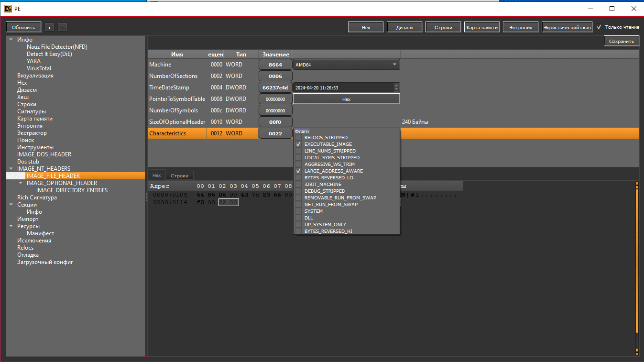Toggle the Только чтение checkbox
Viewport: 644px width, 362px height.
pos(599,27)
